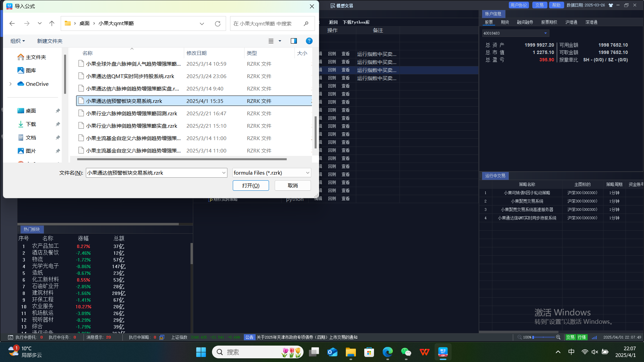Expand the account number 40018483 dropdown
The image size is (644, 362).
(x=545, y=33)
